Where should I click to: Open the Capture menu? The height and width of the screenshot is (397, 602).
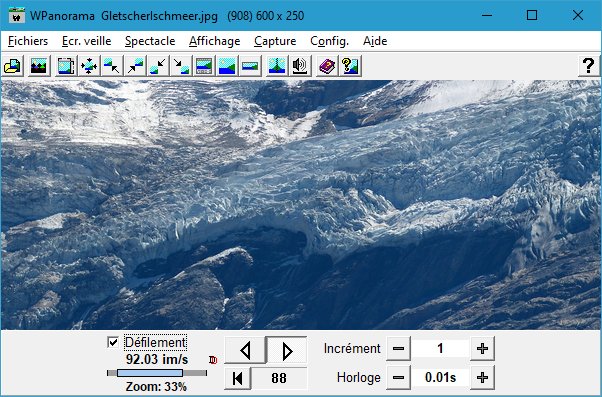(x=275, y=41)
